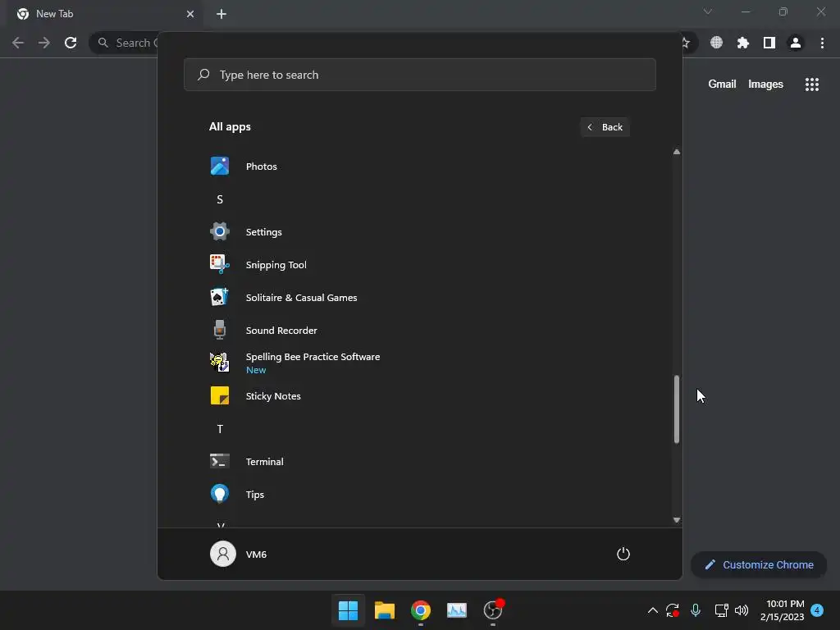Open Chrome profile avatar icon
840x630 pixels.
796,43
